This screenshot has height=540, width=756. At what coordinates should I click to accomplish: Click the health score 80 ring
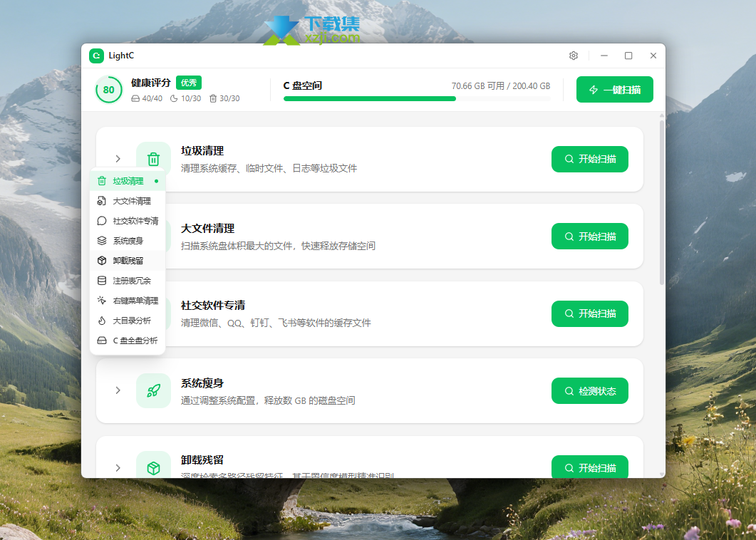[x=109, y=90]
